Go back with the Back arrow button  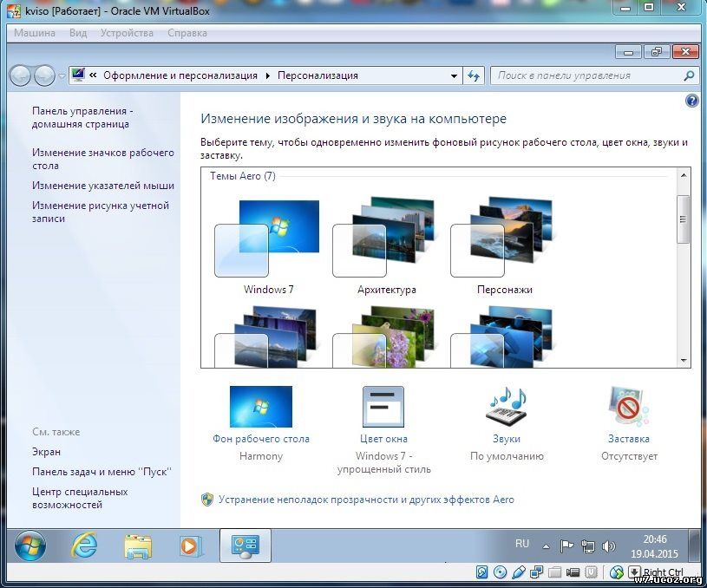(x=20, y=75)
